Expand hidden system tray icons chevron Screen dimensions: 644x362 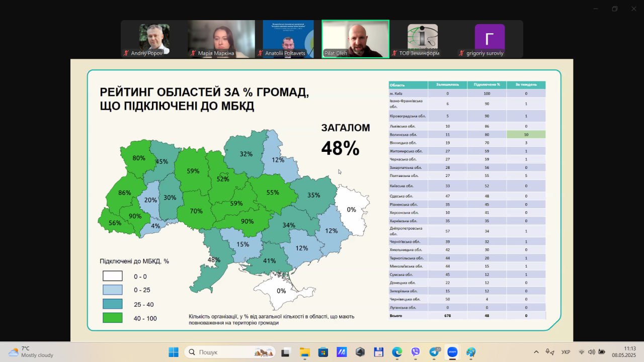[x=536, y=352]
